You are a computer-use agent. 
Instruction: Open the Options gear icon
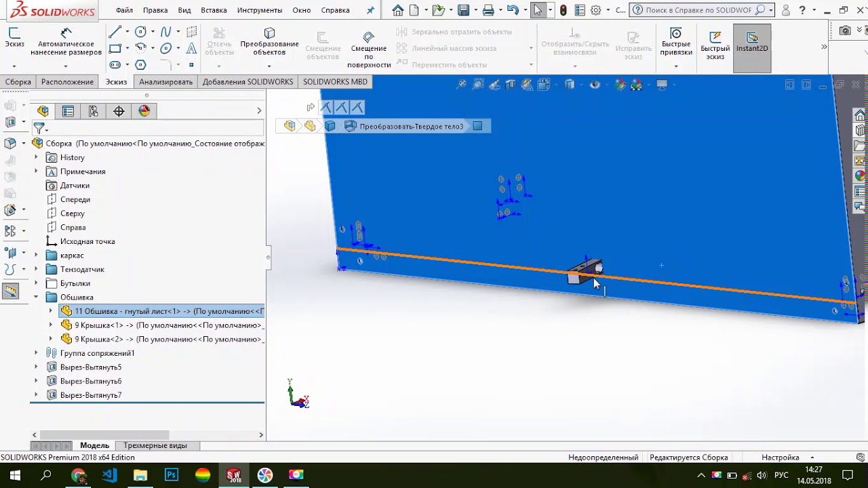click(x=596, y=10)
